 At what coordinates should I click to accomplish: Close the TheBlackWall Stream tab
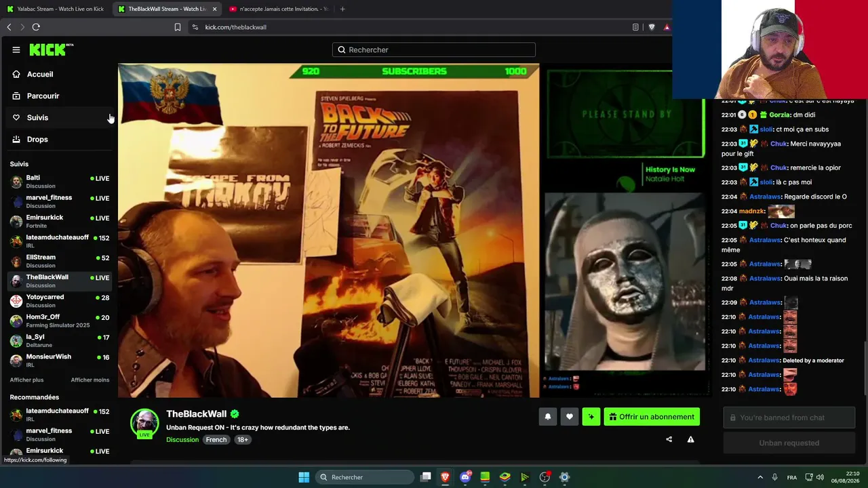tap(215, 9)
